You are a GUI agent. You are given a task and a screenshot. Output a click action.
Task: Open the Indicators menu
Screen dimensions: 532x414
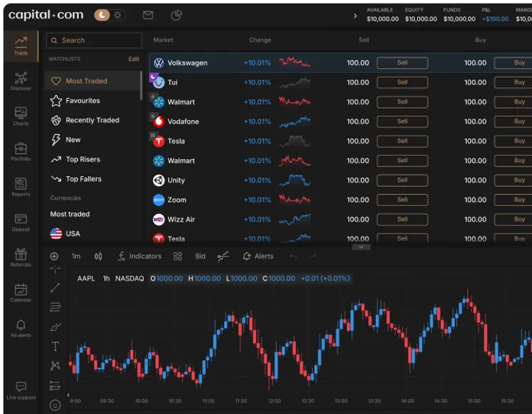[x=140, y=256]
